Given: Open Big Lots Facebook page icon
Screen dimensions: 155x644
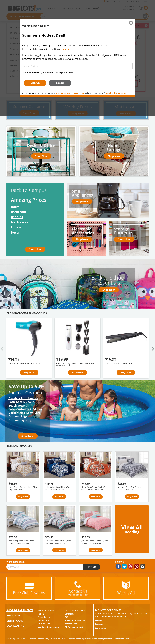Looking at the screenshot, I should 118,566.
